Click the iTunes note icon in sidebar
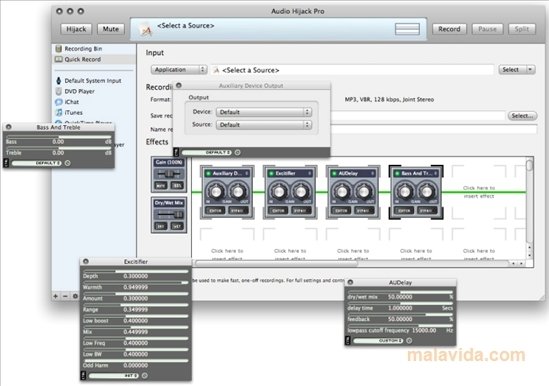Screen dimensions: 549x386 click(x=59, y=112)
